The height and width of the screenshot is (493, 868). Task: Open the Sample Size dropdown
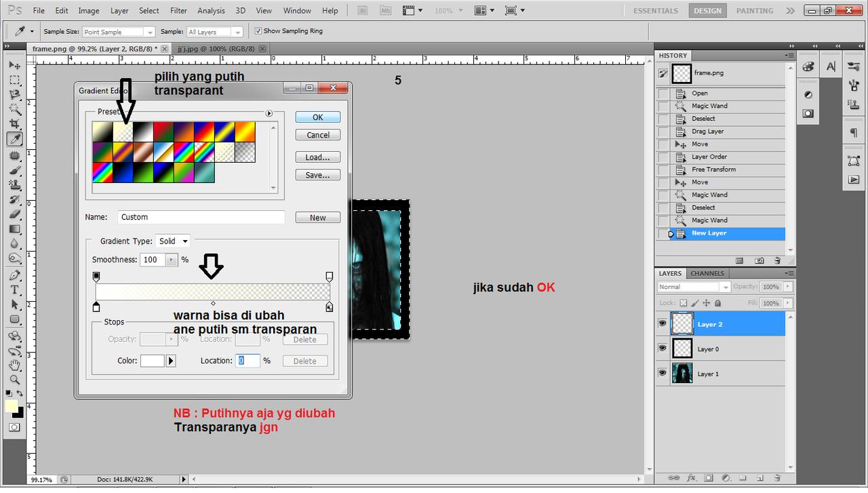[x=119, y=32]
